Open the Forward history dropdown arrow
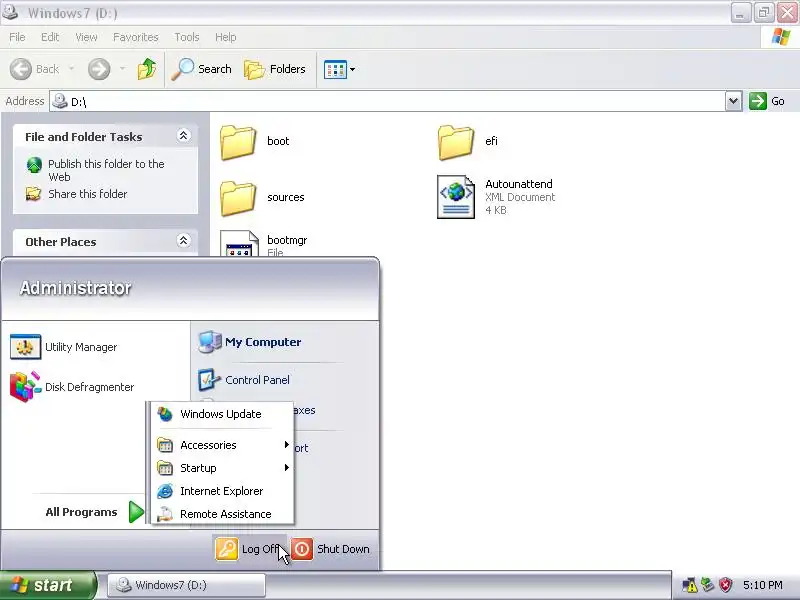Screen dimensions: 800x600 pyautogui.click(x=122, y=68)
